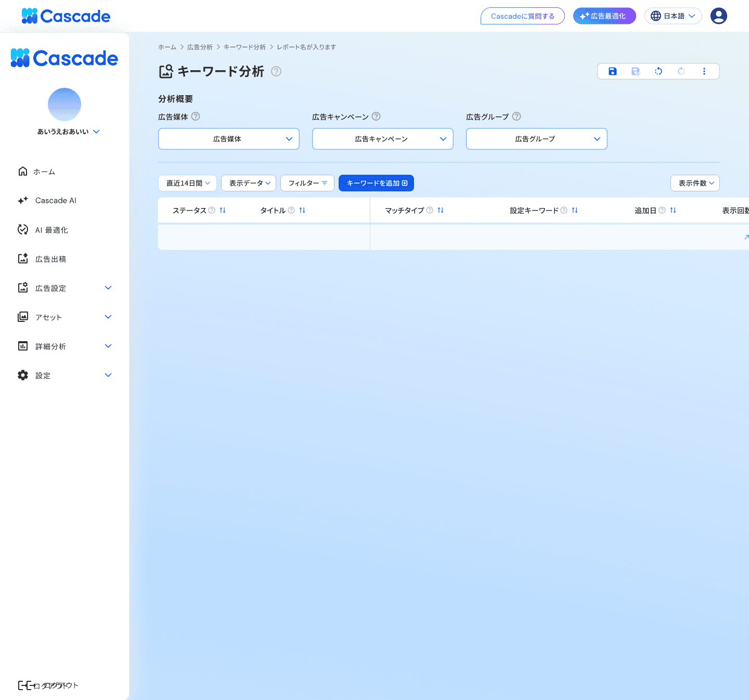Click the save-and-edit icon in the toolbar
The image size is (749, 700).
coord(635,71)
